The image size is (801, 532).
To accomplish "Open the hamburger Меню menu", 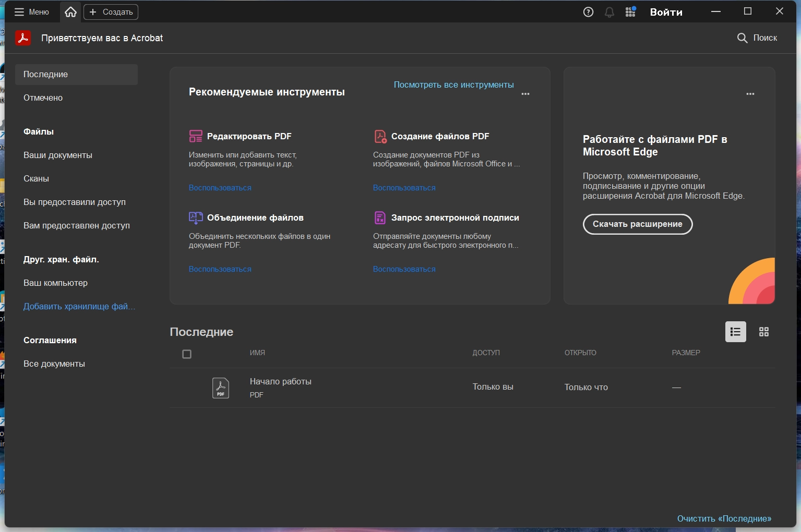I will pyautogui.click(x=31, y=12).
